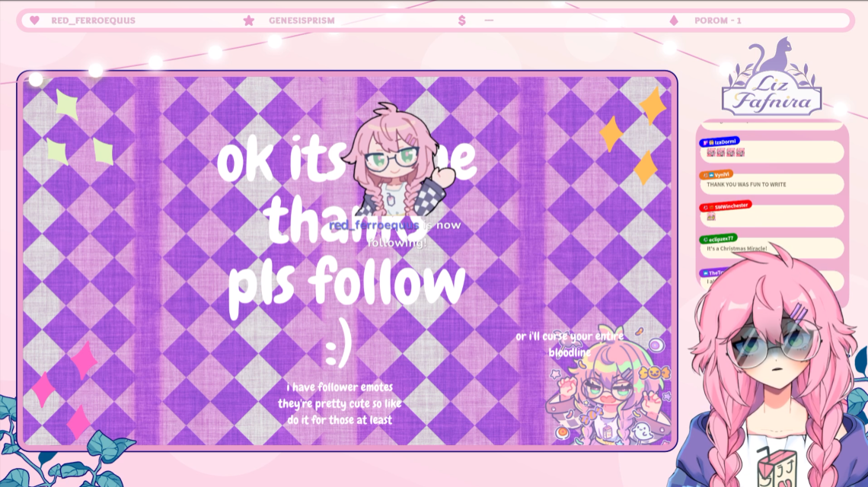Click the heart icon beside RED_FERROEQUUS
Screen dimensions: 868x487
tap(34, 21)
